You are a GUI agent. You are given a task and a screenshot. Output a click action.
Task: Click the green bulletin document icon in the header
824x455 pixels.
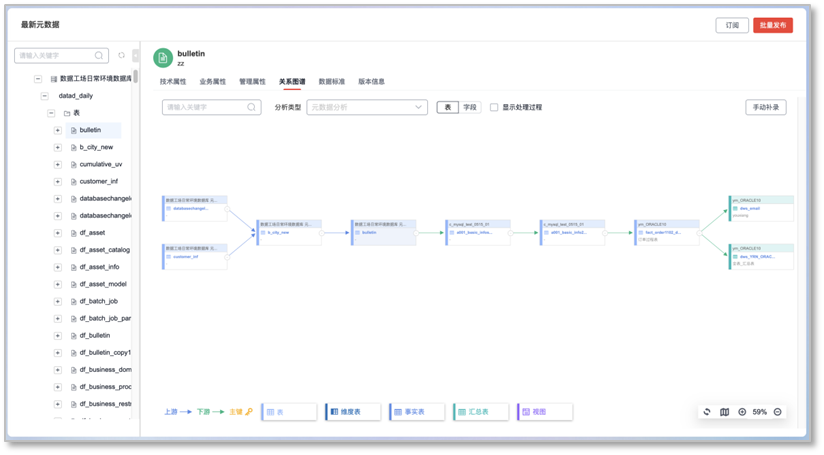(x=162, y=57)
